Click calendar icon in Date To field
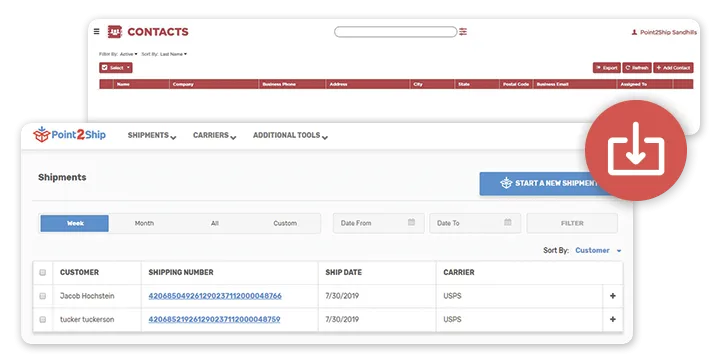The image size is (720, 362). coord(508,222)
